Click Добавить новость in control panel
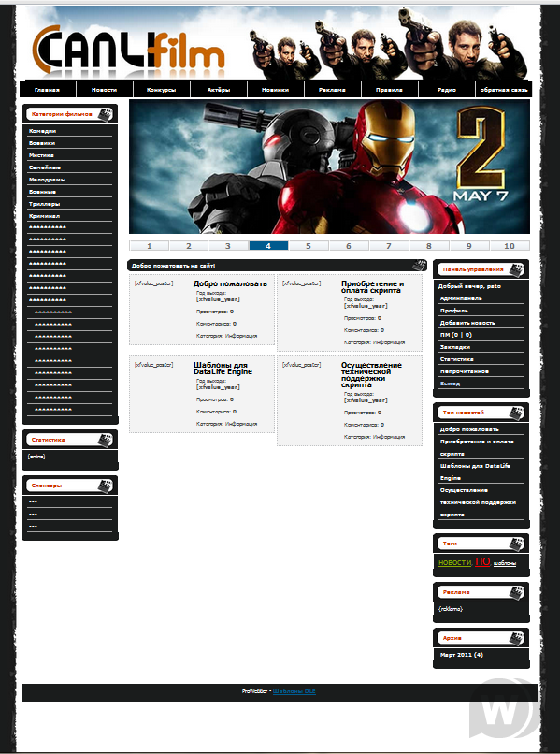The image size is (560, 754). click(467, 323)
